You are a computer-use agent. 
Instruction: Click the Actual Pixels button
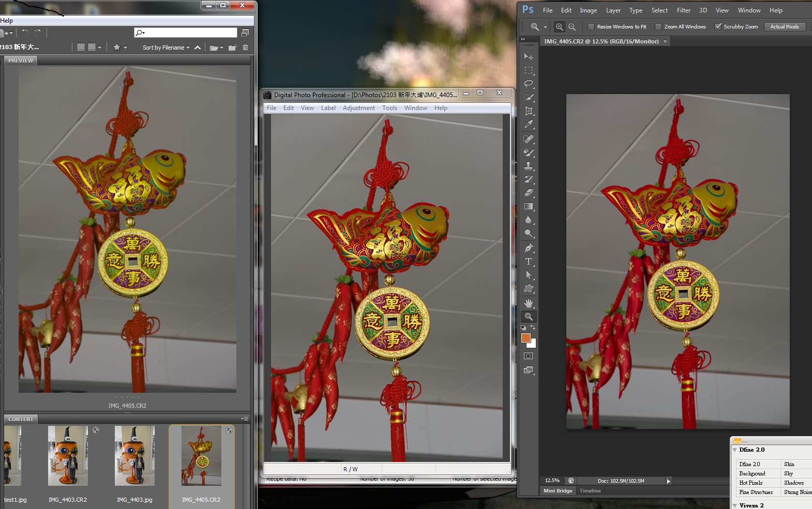[785, 27]
